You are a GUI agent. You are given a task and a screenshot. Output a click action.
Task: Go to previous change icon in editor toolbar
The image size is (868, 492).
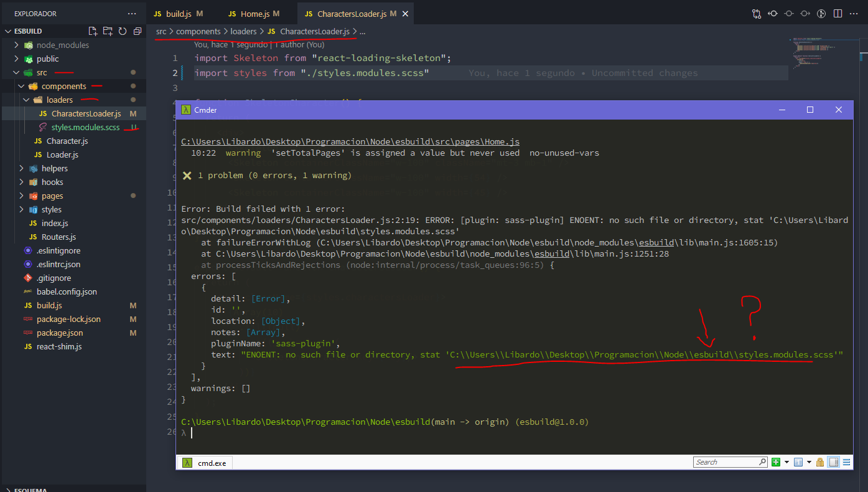(x=773, y=14)
